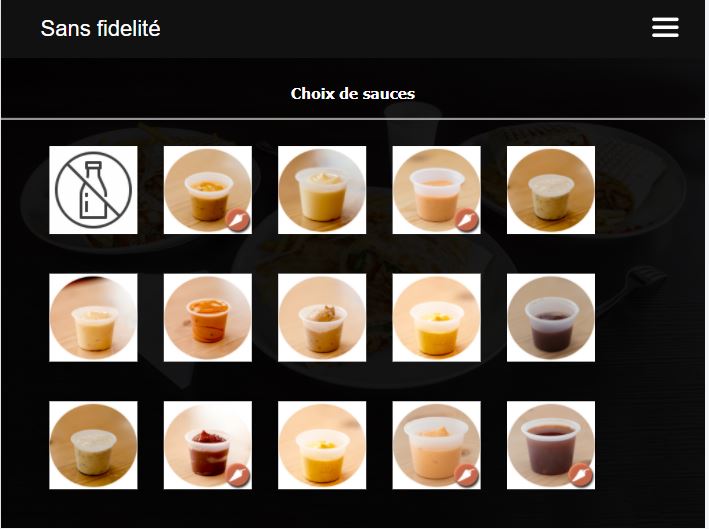Choose the beige chunky sauce in second row
The width and height of the screenshot is (709, 529).
(322, 317)
